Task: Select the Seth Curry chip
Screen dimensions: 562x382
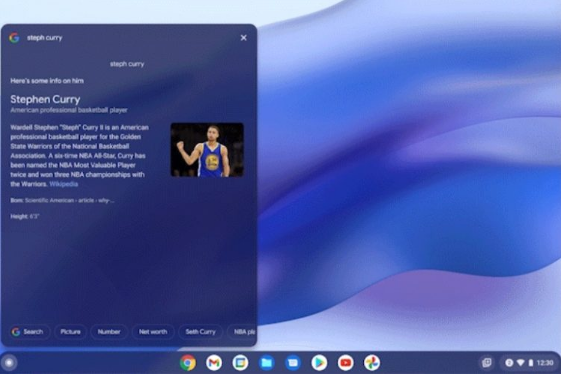Action: (200, 332)
